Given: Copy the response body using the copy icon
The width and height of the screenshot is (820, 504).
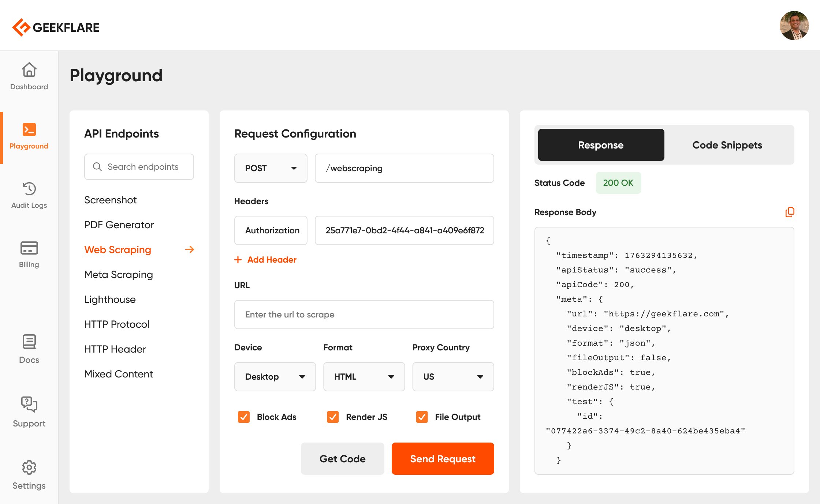Looking at the screenshot, I should tap(790, 212).
